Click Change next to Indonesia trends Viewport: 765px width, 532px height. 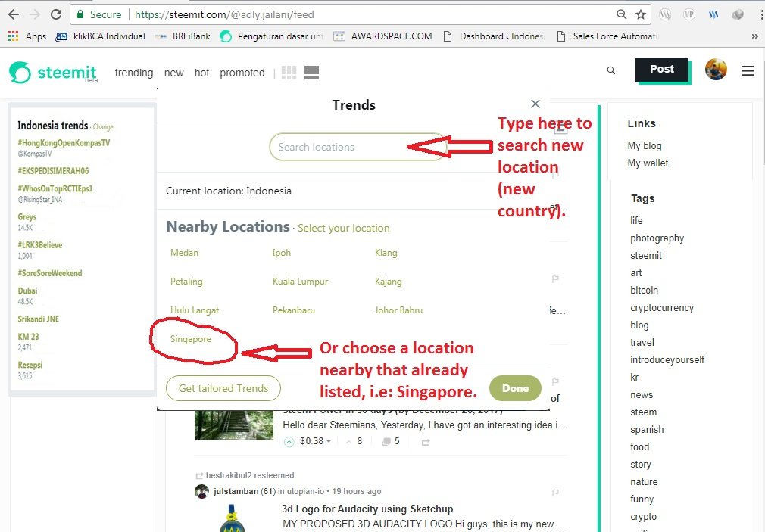tap(103, 127)
